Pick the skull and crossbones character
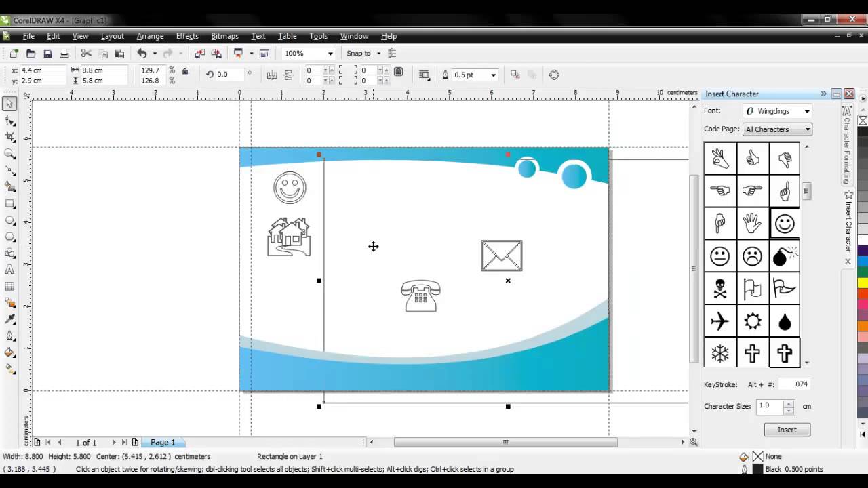 pos(720,288)
